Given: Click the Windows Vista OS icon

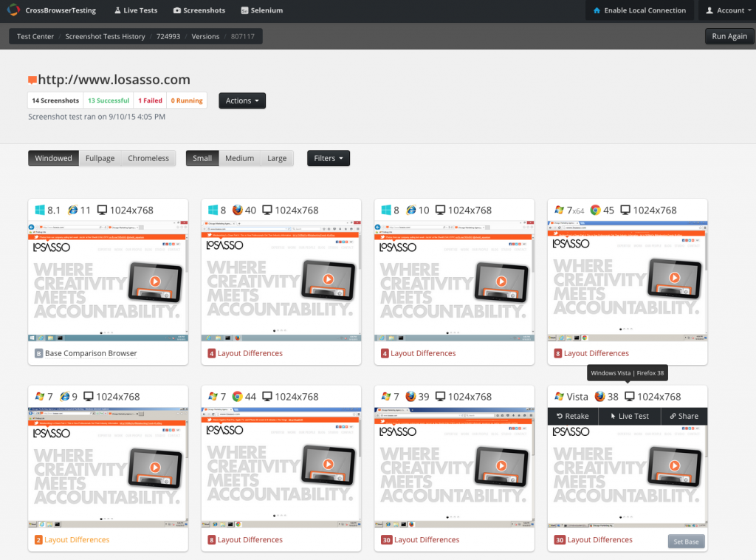Looking at the screenshot, I should (560, 397).
